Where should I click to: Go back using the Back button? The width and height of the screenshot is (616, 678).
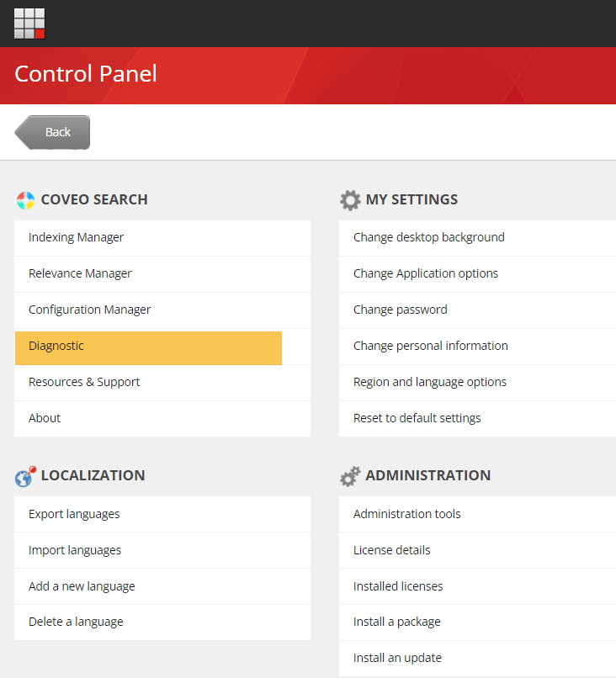coord(53,132)
